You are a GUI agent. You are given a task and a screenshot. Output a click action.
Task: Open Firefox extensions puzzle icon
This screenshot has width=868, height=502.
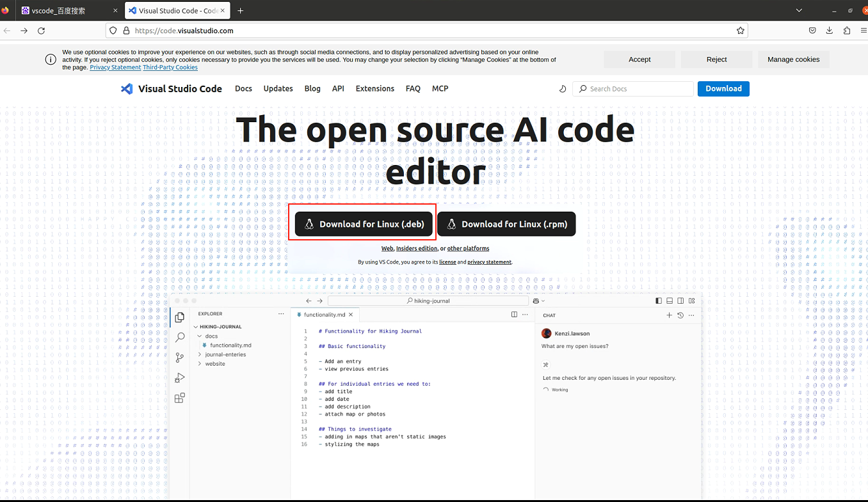pos(847,31)
